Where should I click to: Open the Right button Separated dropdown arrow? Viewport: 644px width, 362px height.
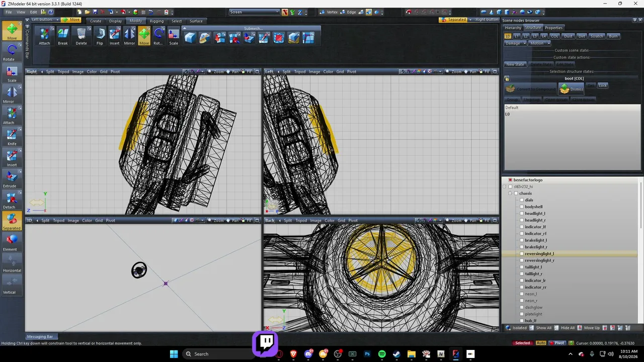pyautogui.click(x=470, y=20)
